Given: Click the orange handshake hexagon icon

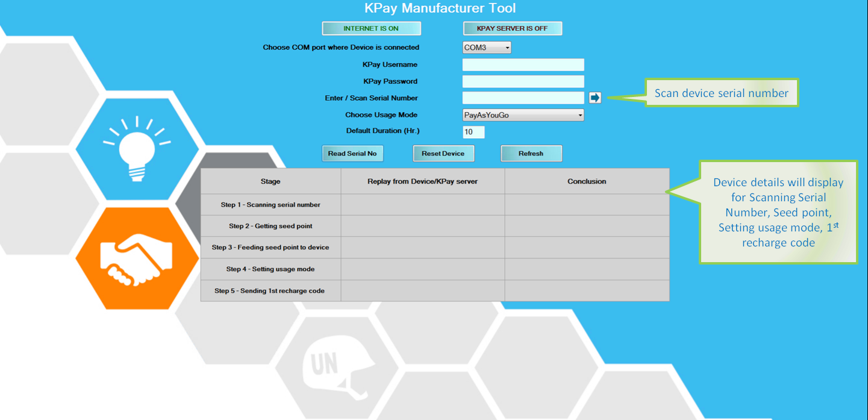Looking at the screenshot, I should [x=137, y=259].
